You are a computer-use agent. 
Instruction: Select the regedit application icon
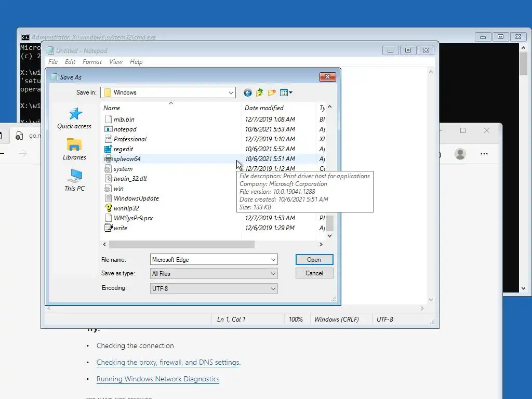click(108, 149)
